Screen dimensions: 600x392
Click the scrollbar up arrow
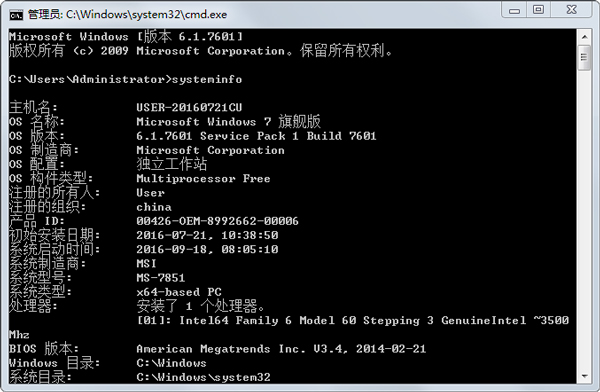pyautogui.click(x=584, y=37)
